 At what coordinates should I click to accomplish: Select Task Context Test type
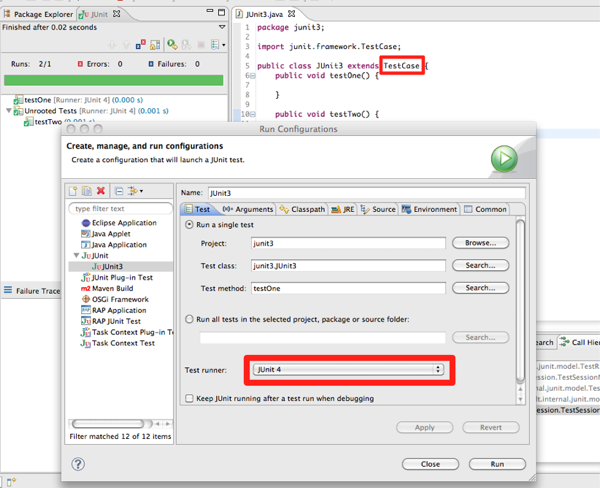click(x=117, y=343)
